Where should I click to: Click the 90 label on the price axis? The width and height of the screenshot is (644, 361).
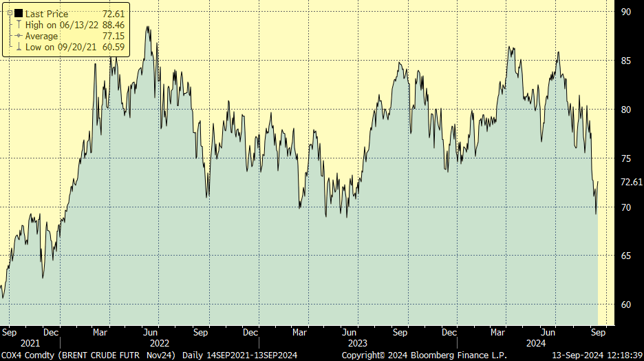(626, 12)
